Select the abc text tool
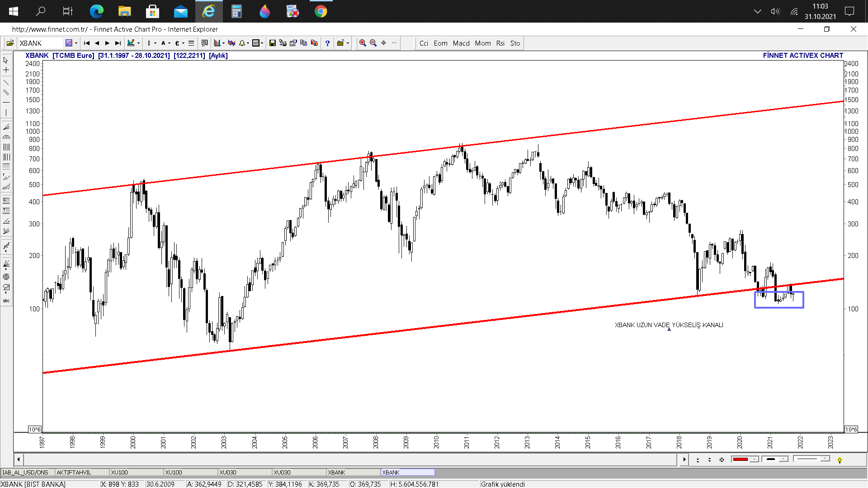868x488 pixels. point(6,300)
